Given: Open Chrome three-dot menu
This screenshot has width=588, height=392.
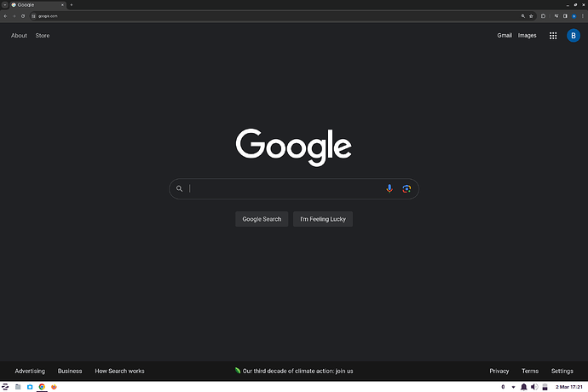Looking at the screenshot, I should [x=582, y=16].
